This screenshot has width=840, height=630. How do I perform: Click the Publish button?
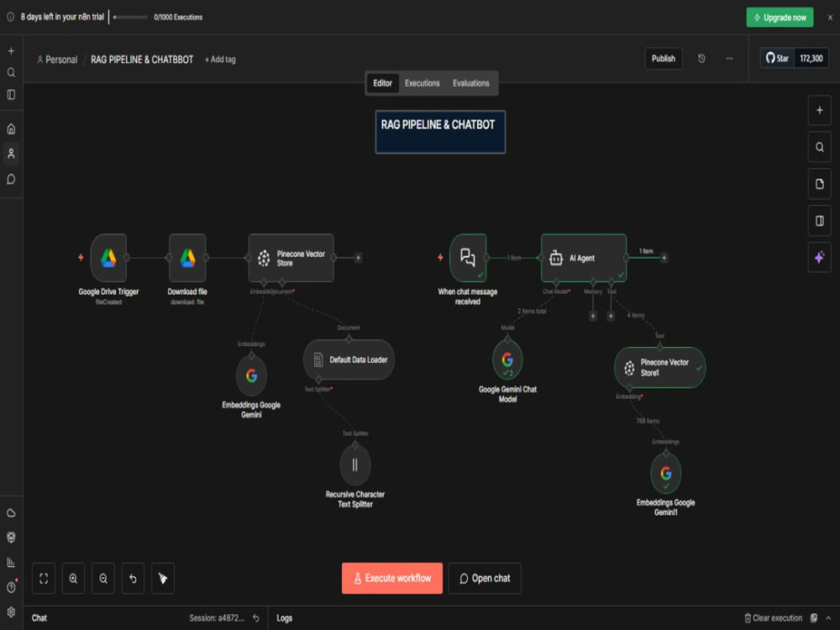click(x=664, y=59)
